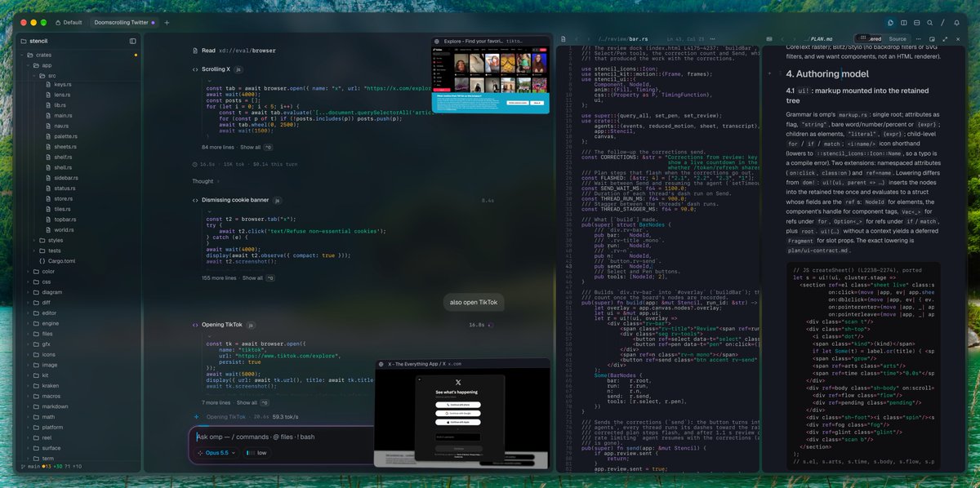Collapse the Scrolling X code block chevron
The width and height of the screenshot is (980, 488).
pos(208,80)
